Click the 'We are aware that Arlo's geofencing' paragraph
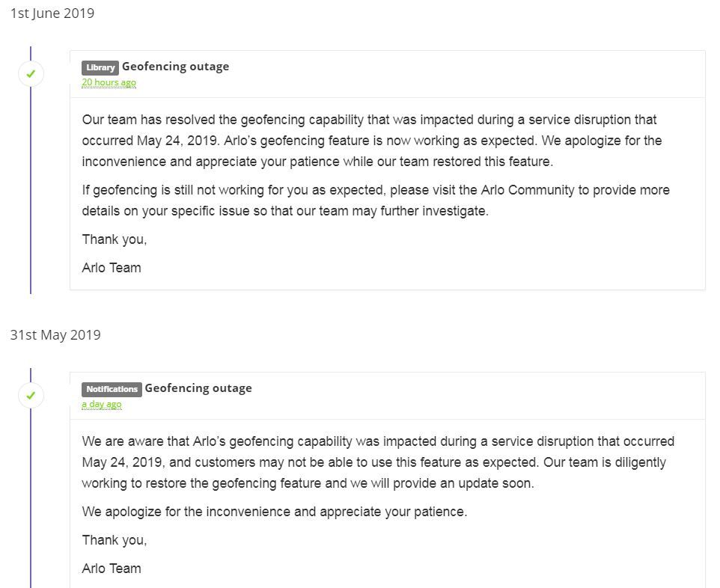 tap(378, 462)
